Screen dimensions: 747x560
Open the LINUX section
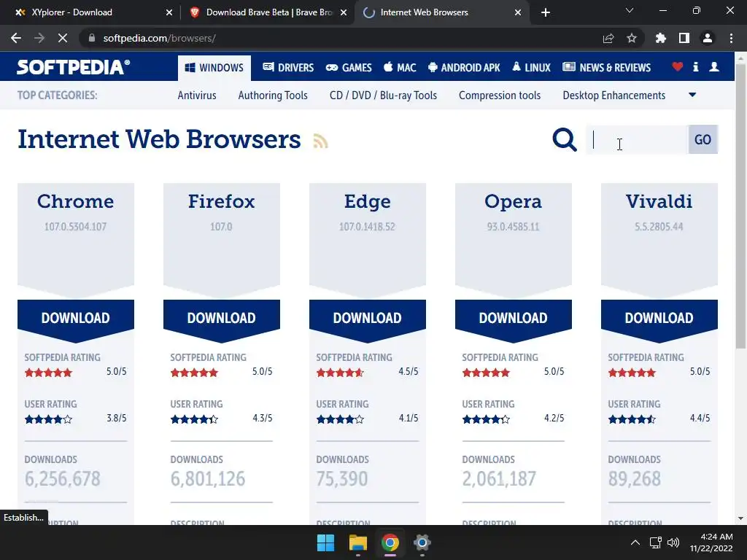tap(531, 68)
